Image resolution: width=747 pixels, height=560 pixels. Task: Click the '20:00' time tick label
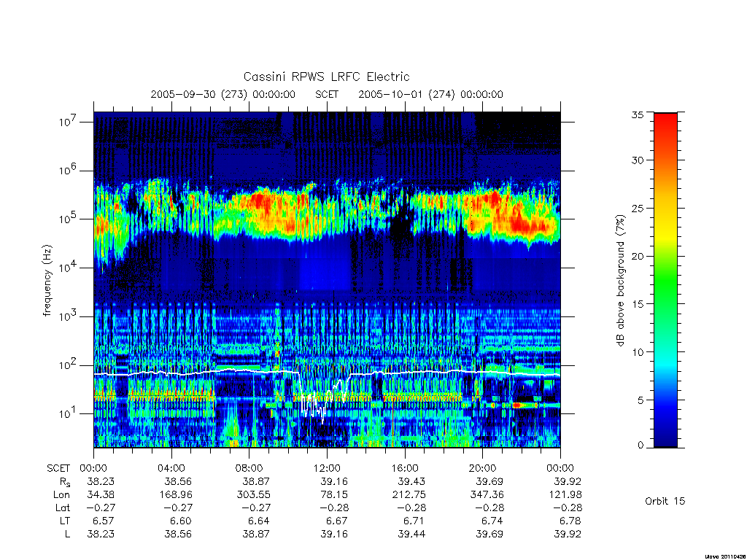483,469
